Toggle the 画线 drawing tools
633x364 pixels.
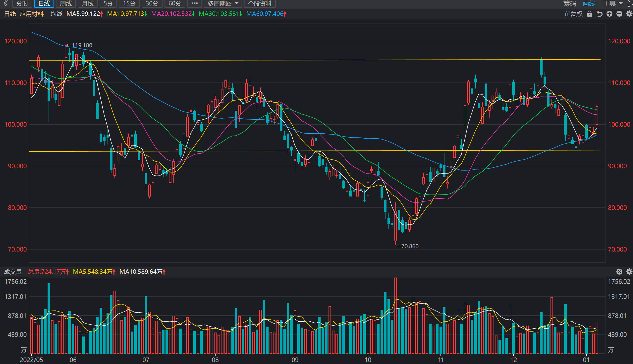[589, 3]
